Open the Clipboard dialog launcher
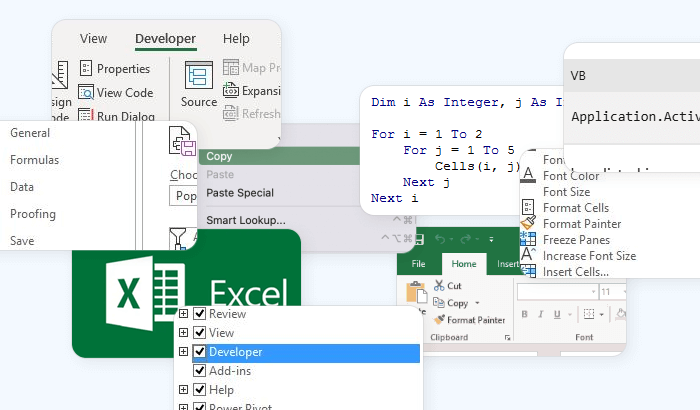 point(508,338)
